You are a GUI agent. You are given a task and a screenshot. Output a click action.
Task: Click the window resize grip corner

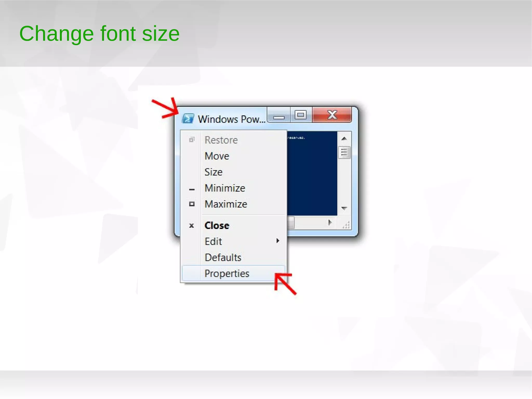coord(346,225)
